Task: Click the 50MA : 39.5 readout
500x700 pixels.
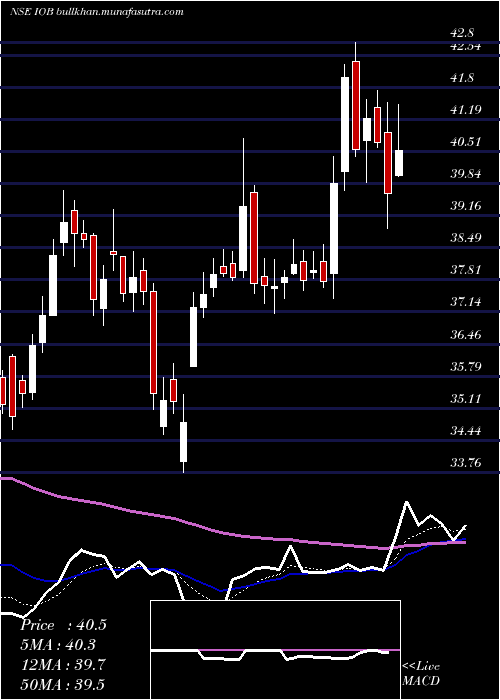Action: pyautogui.click(x=63, y=685)
